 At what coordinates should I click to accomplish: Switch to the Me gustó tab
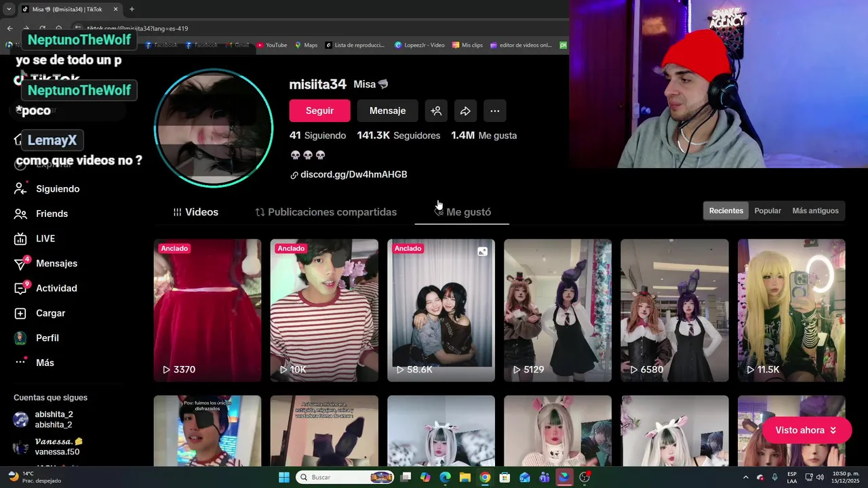click(x=462, y=212)
